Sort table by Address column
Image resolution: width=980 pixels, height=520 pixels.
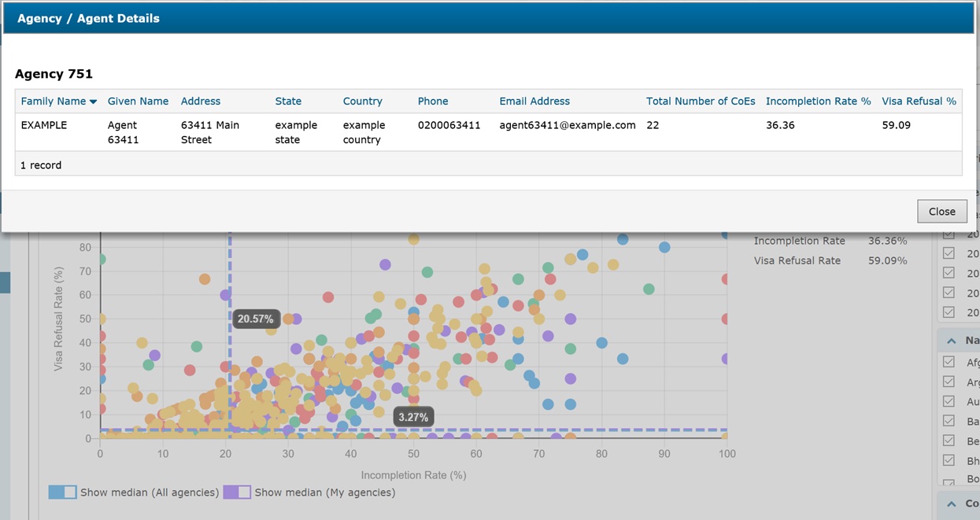[201, 101]
